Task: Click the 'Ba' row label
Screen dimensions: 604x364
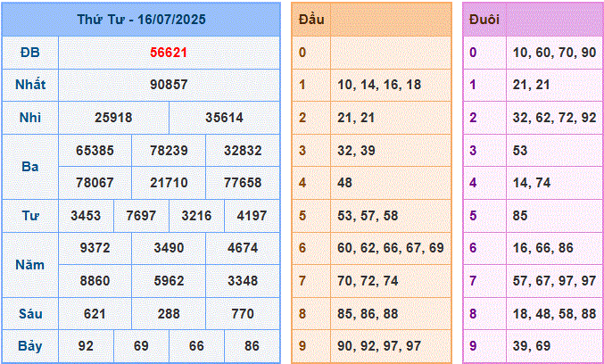Action: click(x=30, y=167)
